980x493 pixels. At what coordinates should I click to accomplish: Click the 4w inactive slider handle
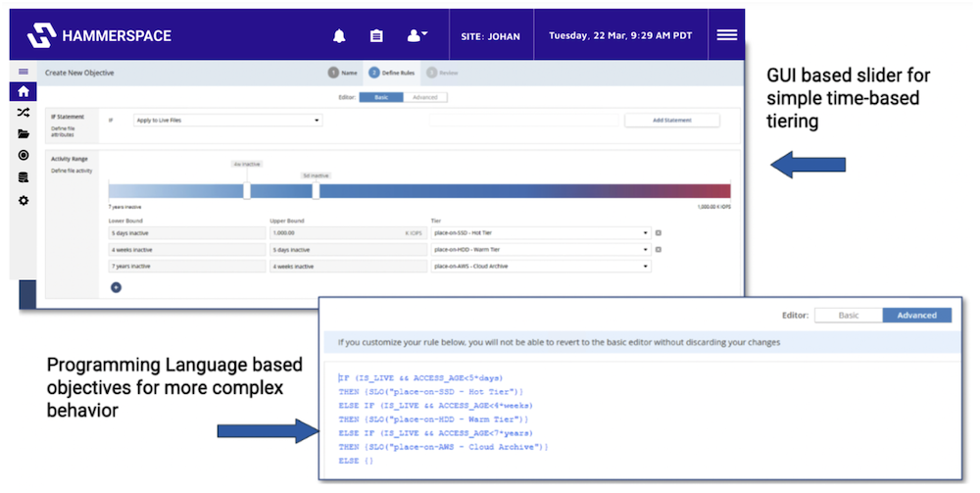pyautogui.click(x=247, y=190)
